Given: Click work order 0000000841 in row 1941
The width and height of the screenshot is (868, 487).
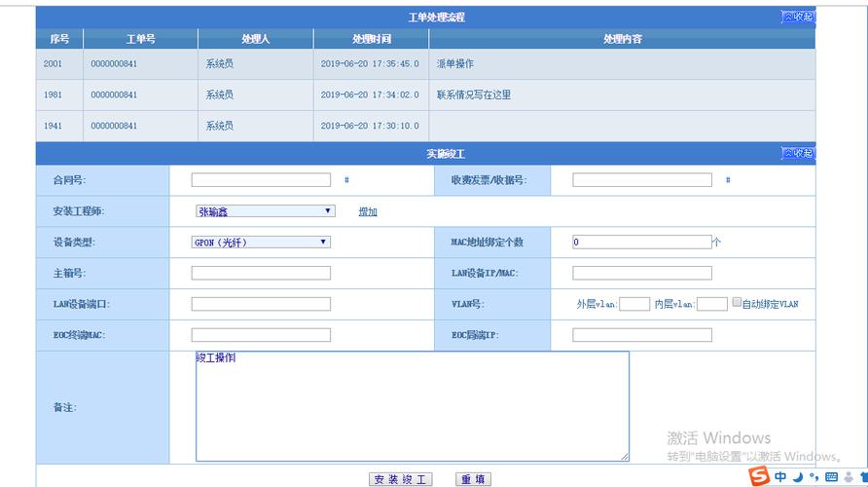Looking at the screenshot, I should tap(114, 126).
